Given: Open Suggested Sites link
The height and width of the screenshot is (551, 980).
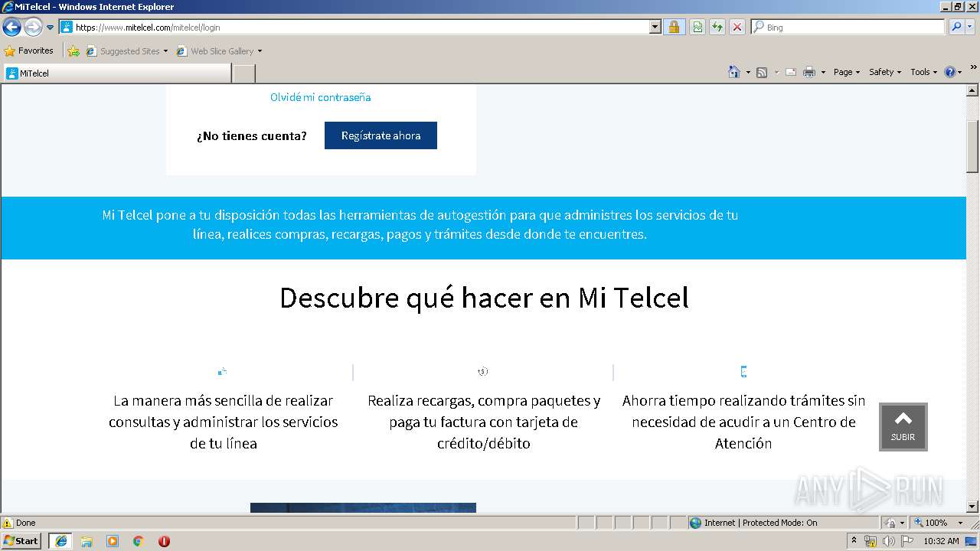Looking at the screenshot, I should click(127, 51).
